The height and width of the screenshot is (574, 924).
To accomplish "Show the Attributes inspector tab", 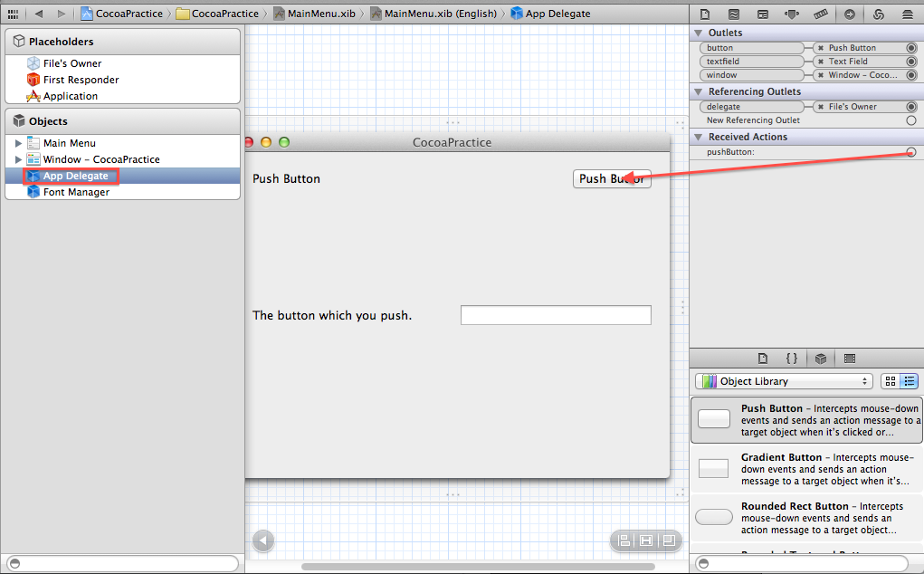I will [791, 14].
